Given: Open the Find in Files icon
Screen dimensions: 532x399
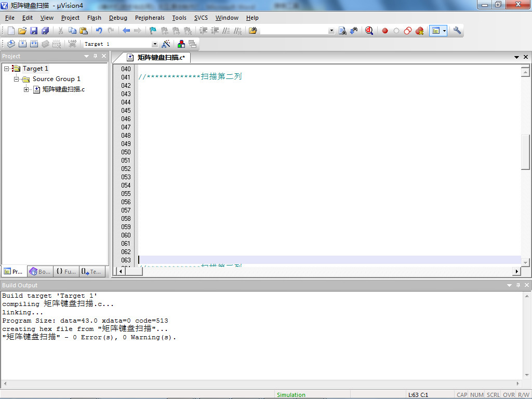Looking at the screenshot, I should coord(253,31).
